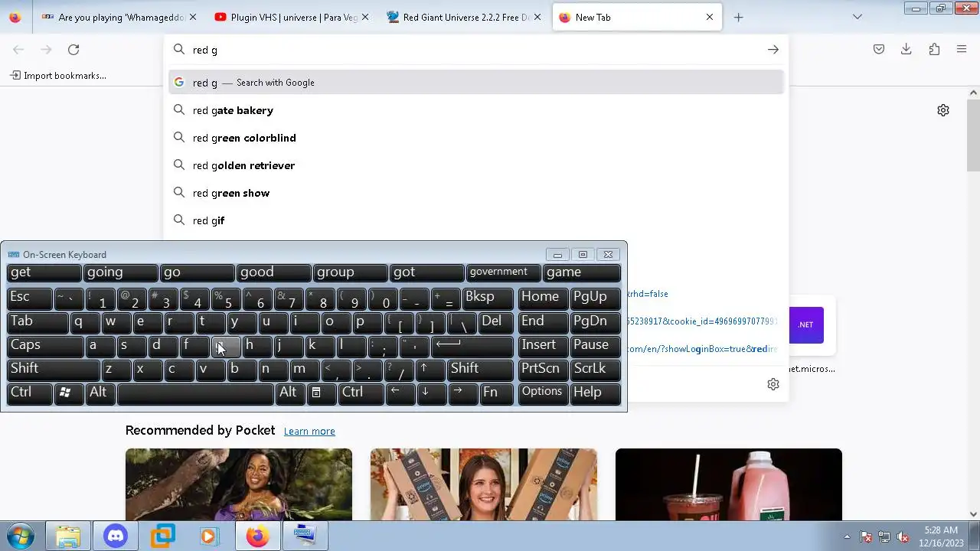Show hidden system tray icons arrow
Image resolution: width=980 pixels, height=551 pixels.
[x=847, y=536]
